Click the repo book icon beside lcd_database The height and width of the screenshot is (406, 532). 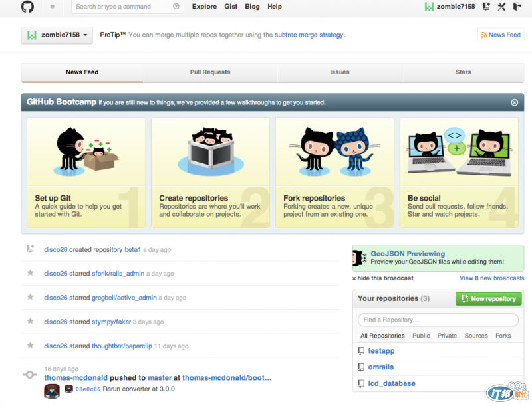tap(361, 383)
